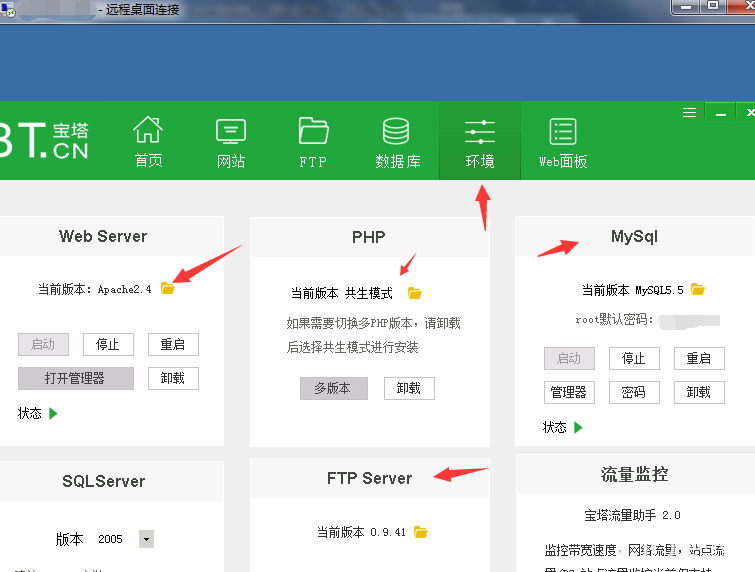Uninstall Web Server with 卸载
The height and width of the screenshot is (572, 755).
click(173, 378)
